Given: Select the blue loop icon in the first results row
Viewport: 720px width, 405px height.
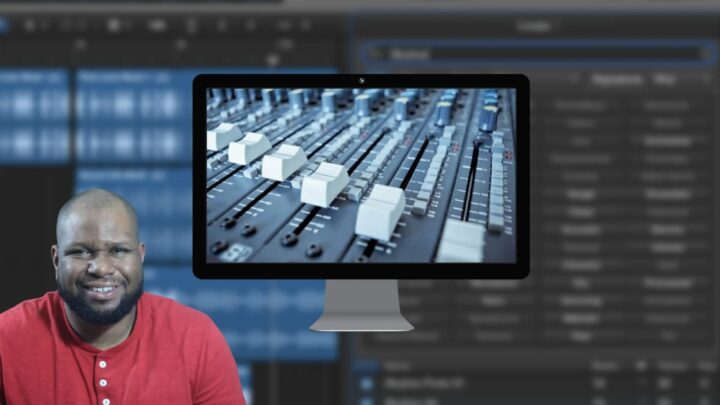Looking at the screenshot, I should (x=366, y=383).
